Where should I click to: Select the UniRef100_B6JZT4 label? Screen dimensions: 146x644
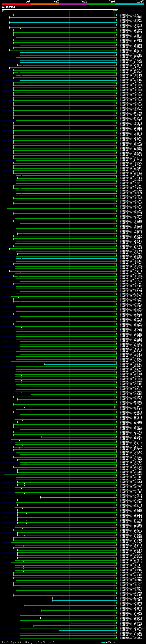131,32
